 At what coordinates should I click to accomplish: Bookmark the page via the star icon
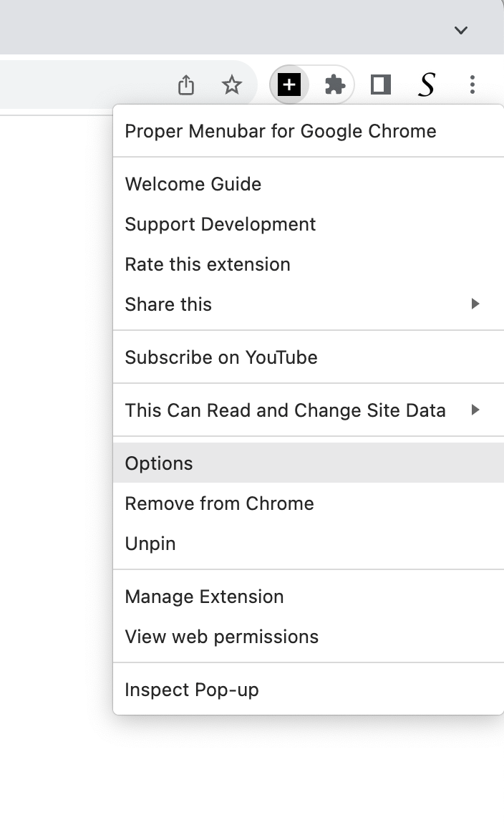coord(233,85)
